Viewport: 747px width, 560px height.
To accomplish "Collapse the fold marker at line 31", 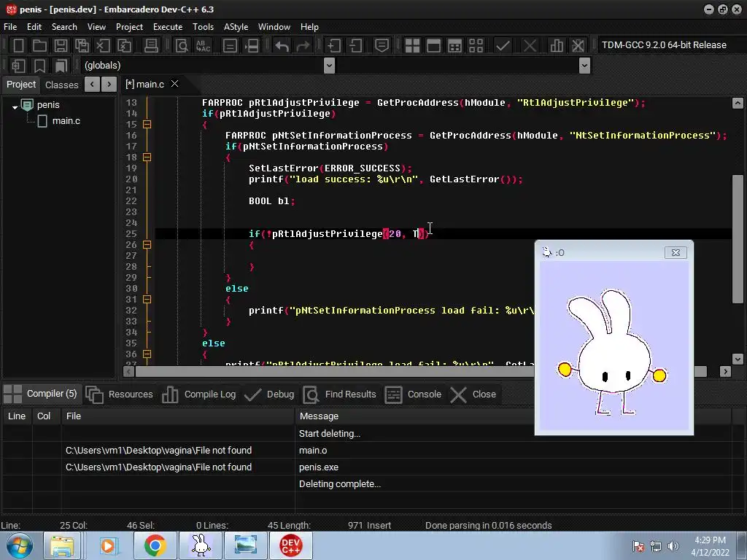I will tap(147, 300).
